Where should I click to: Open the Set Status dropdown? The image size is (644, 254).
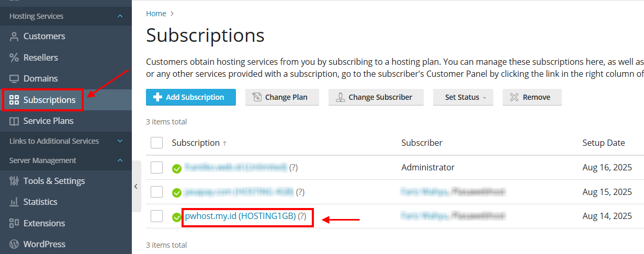tap(463, 97)
